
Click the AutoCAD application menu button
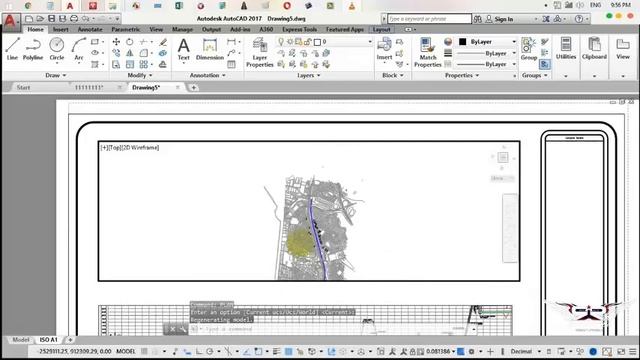[x=11, y=21]
